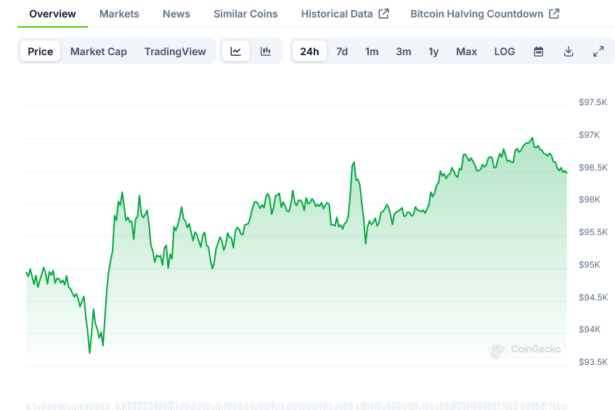The width and height of the screenshot is (615, 410).
Task: Set the time range to 7d
Action: coord(342,51)
